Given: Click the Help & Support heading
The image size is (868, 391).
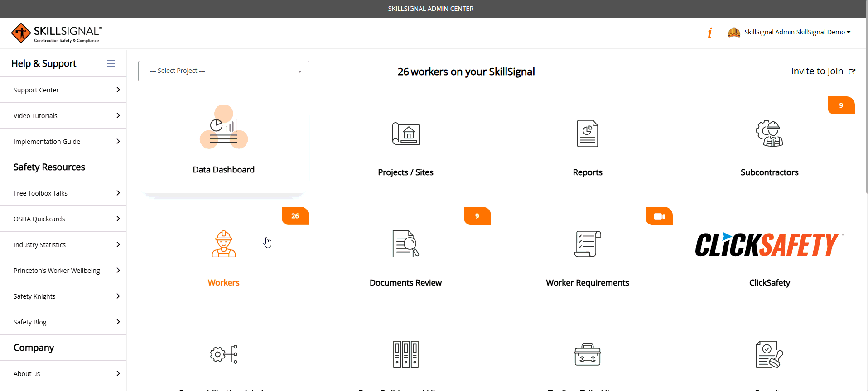Looking at the screenshot, I should 43,63.
